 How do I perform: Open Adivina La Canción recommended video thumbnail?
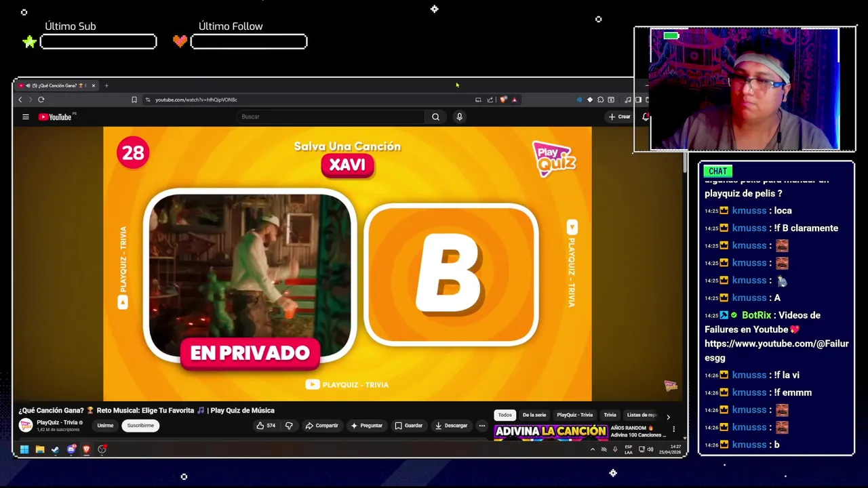(x=551, y=432)
